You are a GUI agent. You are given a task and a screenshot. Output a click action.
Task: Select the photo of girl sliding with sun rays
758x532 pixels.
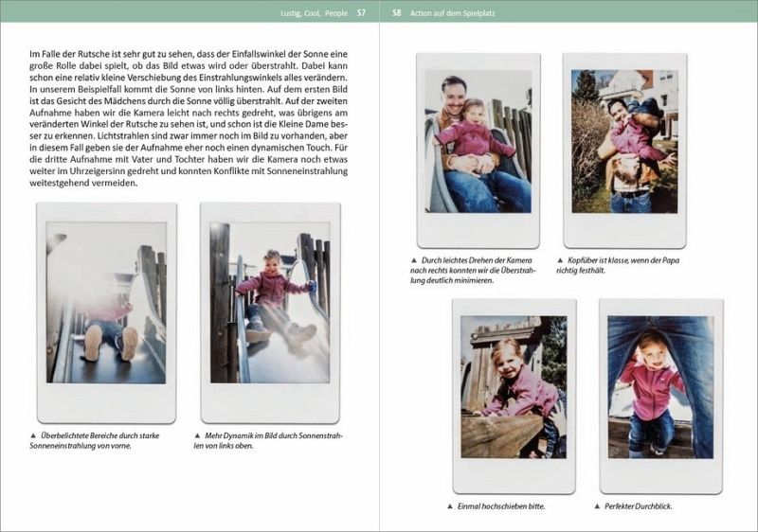coord(270,303)
